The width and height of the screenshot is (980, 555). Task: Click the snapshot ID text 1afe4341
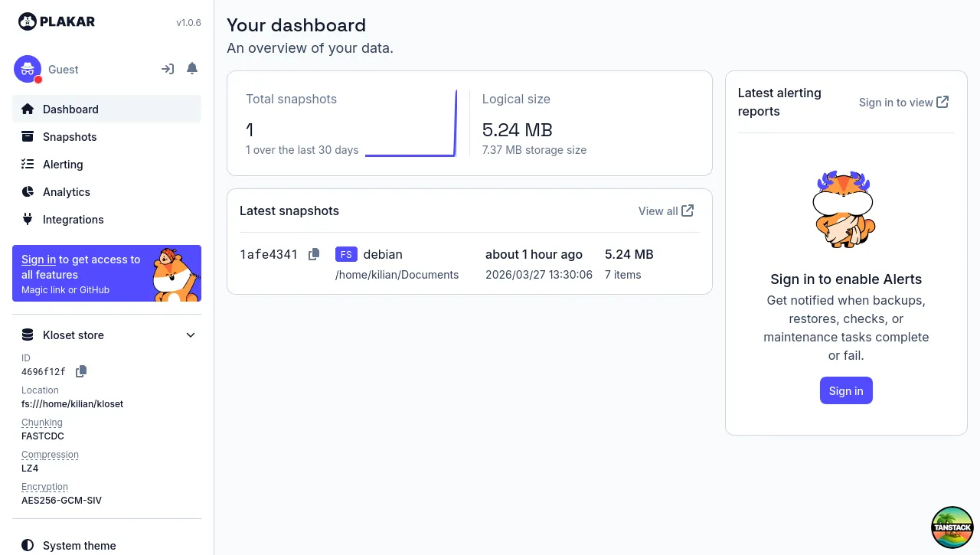tap(269, 254)
